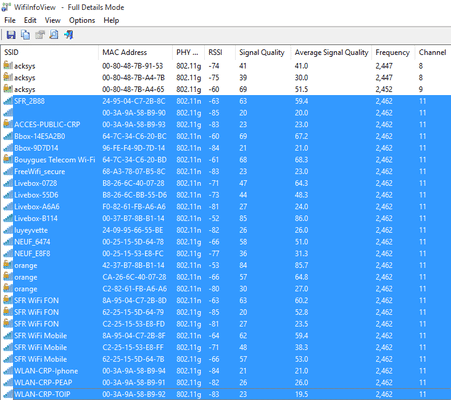Select the luyeyvette network name
This screenshot has width=451, height=400.
(x=31, y=230)
